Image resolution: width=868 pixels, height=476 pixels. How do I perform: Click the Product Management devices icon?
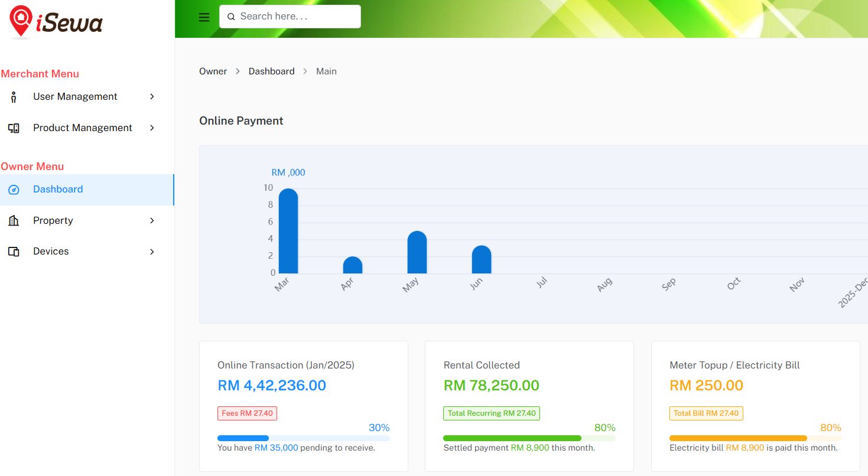click(x=14, y=128)
